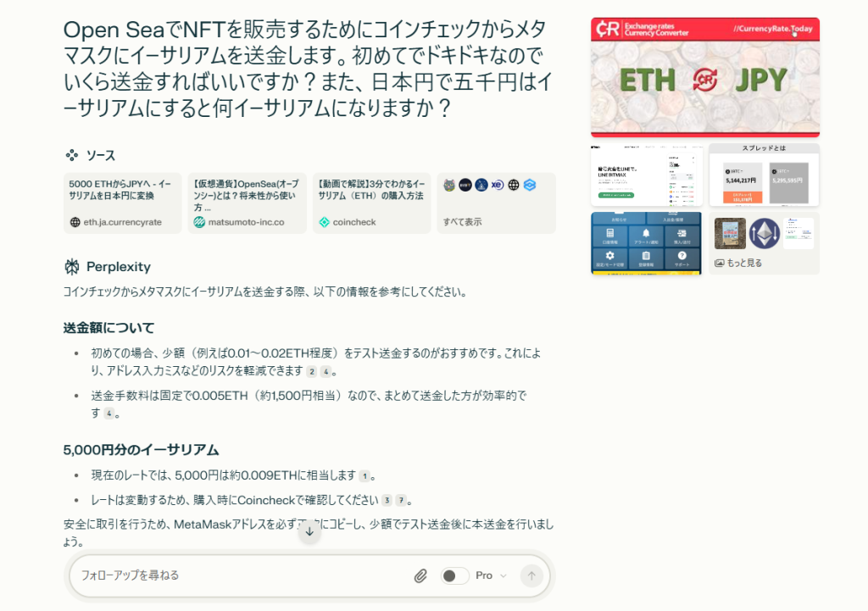Open the 【仮想通貨】OpenSea source card
Viewport: 868px width, 611px height.
(x=247, y=203)
